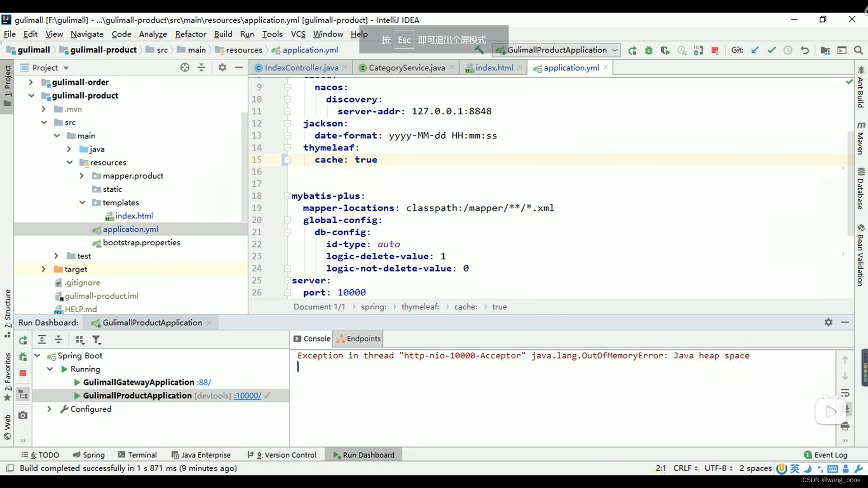Open the Navigate menu
The width and height of the screenshot is (868, 488).
(87, 34)
